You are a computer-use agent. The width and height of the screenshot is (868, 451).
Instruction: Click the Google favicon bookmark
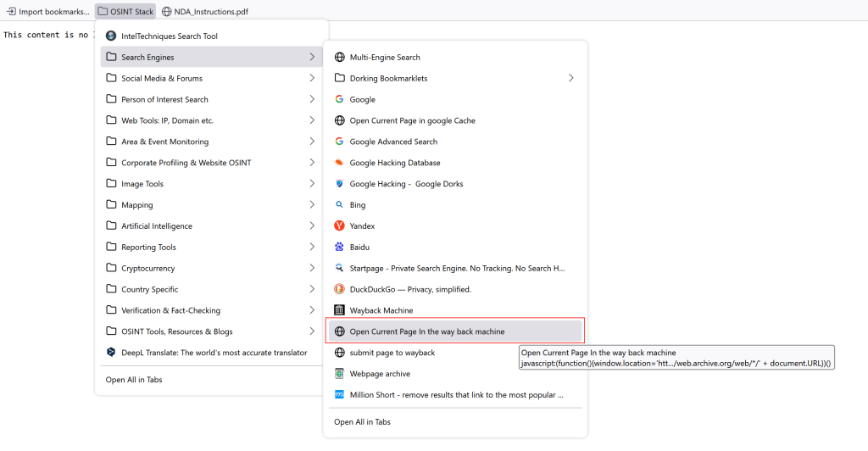(x=339, y=99)
